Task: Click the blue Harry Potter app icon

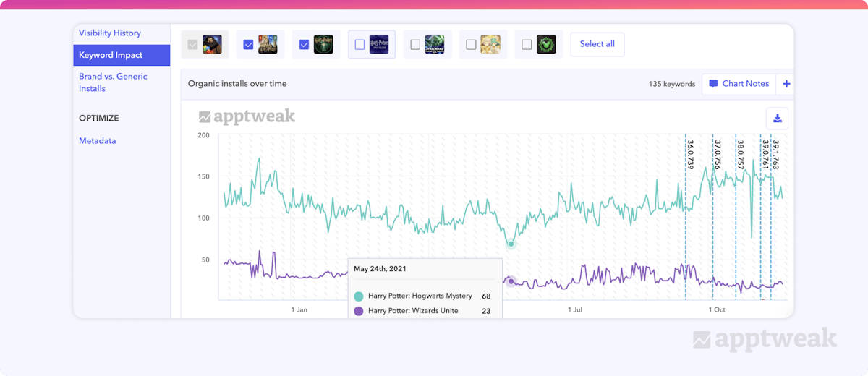Action: point(379,45)
